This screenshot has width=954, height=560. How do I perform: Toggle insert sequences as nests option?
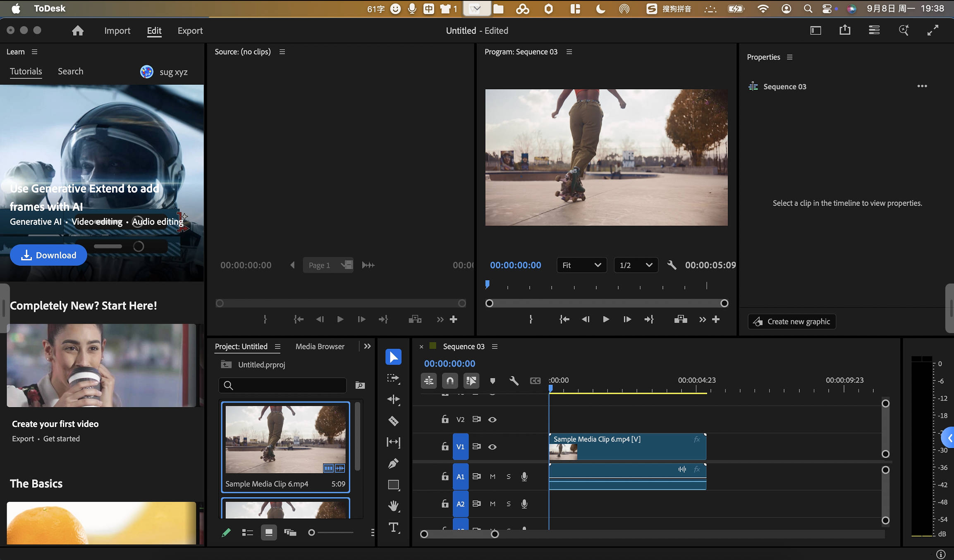click(x=429, y=381)
